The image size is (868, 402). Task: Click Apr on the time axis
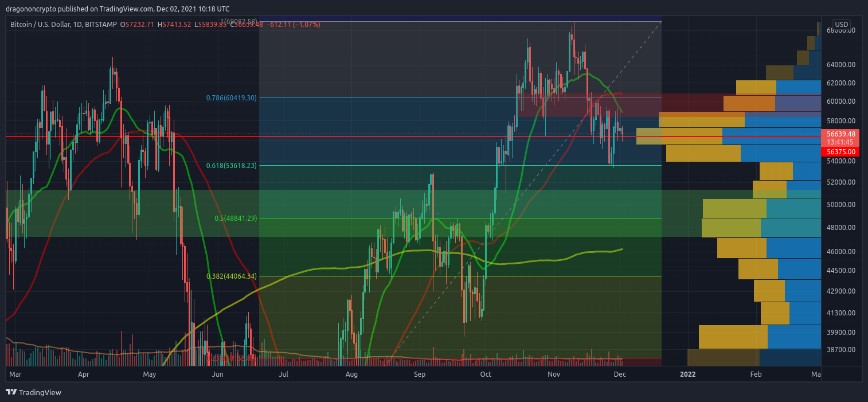[x=84, y=374]
